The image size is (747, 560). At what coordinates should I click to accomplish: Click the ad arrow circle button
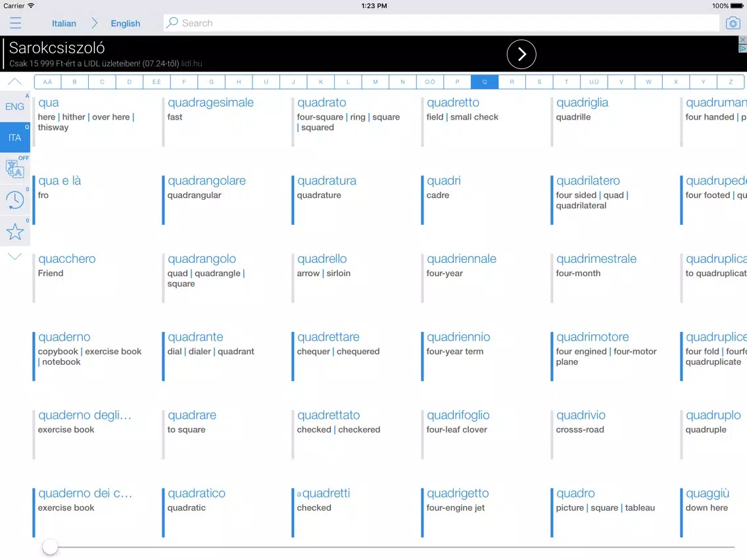click(x=521, y=55)
